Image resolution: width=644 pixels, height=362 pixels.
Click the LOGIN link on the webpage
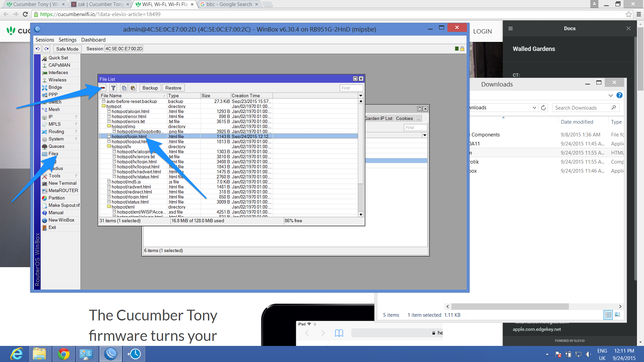pos(482,31)
